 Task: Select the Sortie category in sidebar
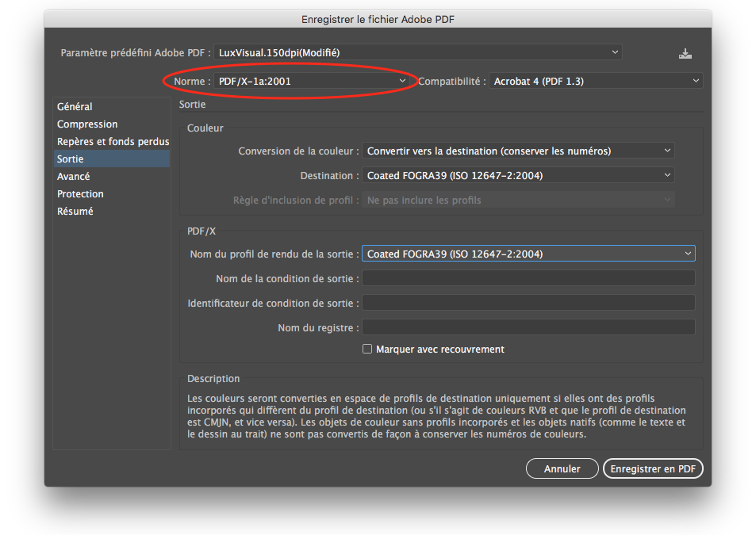(x=71, y=159)
